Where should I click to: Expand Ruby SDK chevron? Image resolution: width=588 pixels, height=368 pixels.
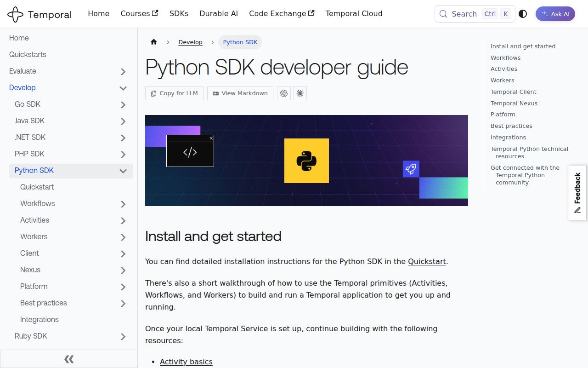[123, 336]
